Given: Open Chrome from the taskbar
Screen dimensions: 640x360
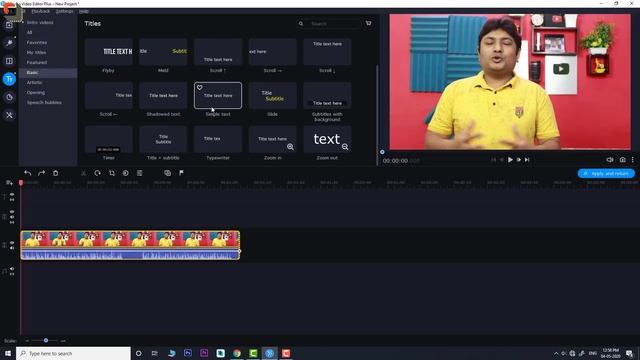Looking at the screenshot, I should pos(237,353).
